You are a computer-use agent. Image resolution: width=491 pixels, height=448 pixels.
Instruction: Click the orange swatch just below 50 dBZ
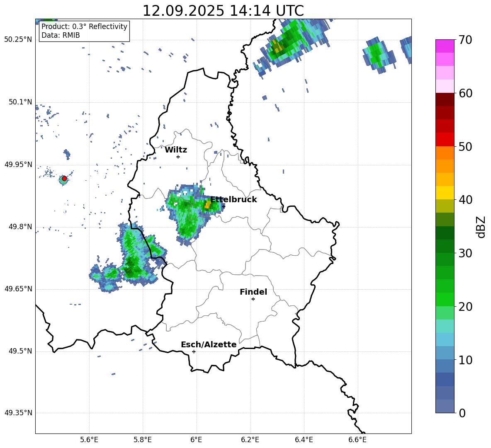pyautogui.click(x=445, y=153)
